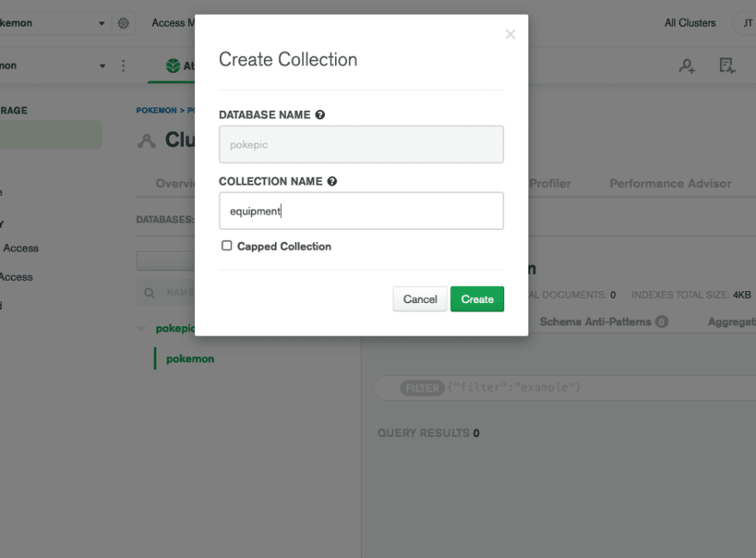The image size is (756, 558).
Task: Confirm with the green Create button
Action: pos(478,299)
